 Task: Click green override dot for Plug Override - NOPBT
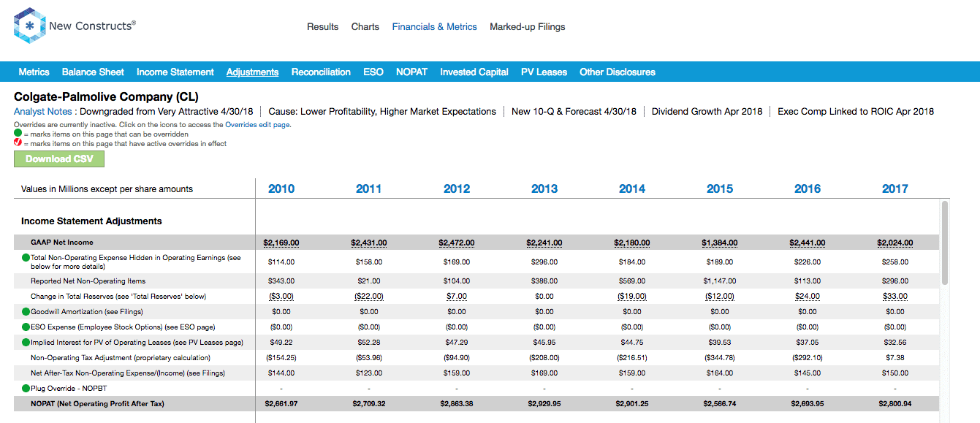click(x=26, y=388)
